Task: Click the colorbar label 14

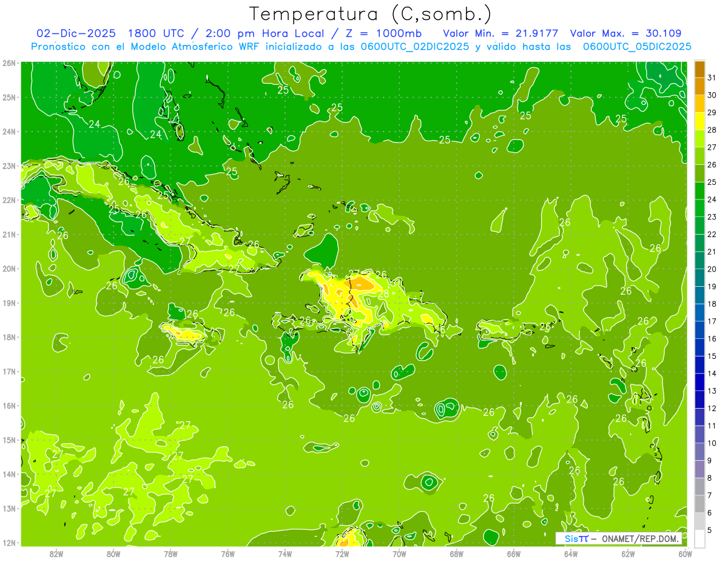Action: click(x=712, y=373)
